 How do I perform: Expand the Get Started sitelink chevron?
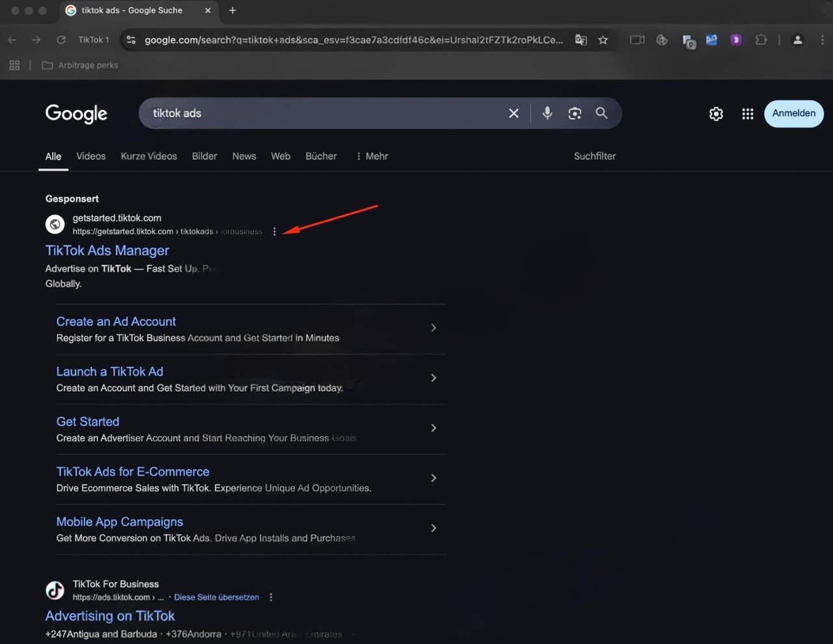click(433, 428)
